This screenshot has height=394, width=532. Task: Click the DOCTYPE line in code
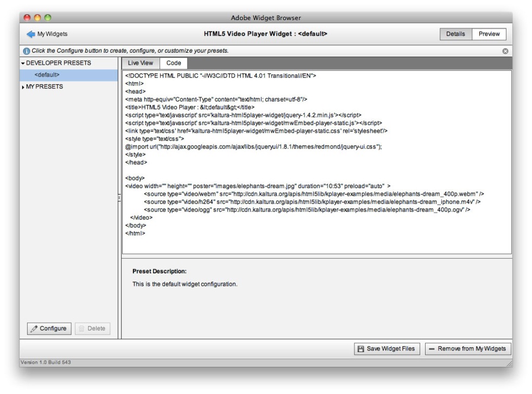220,76
